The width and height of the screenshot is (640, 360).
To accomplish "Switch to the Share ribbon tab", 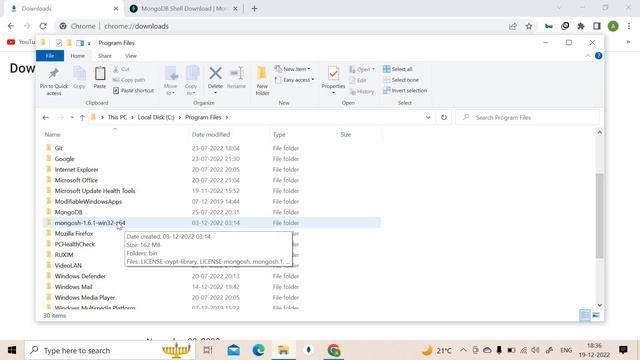I will pyautogui.click(x=105, y=56).
